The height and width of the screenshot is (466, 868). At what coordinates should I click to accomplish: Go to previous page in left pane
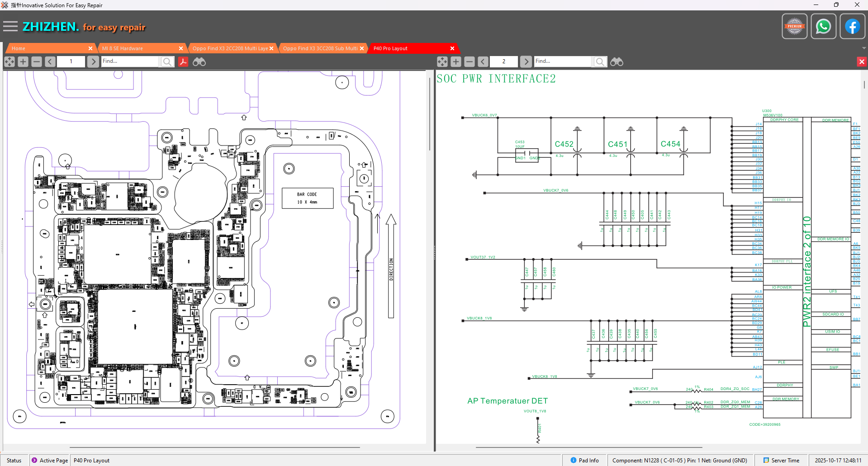(50, 61)
